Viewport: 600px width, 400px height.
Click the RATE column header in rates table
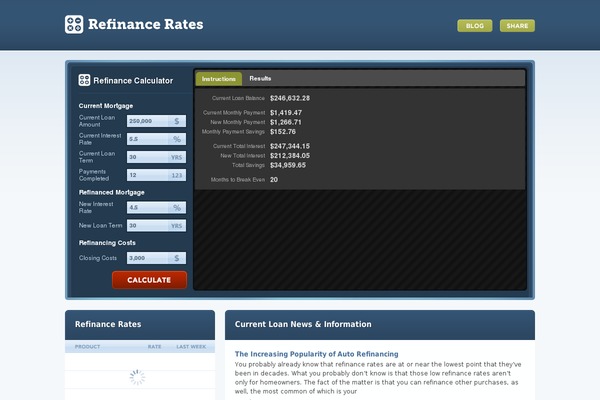(155, 346)
